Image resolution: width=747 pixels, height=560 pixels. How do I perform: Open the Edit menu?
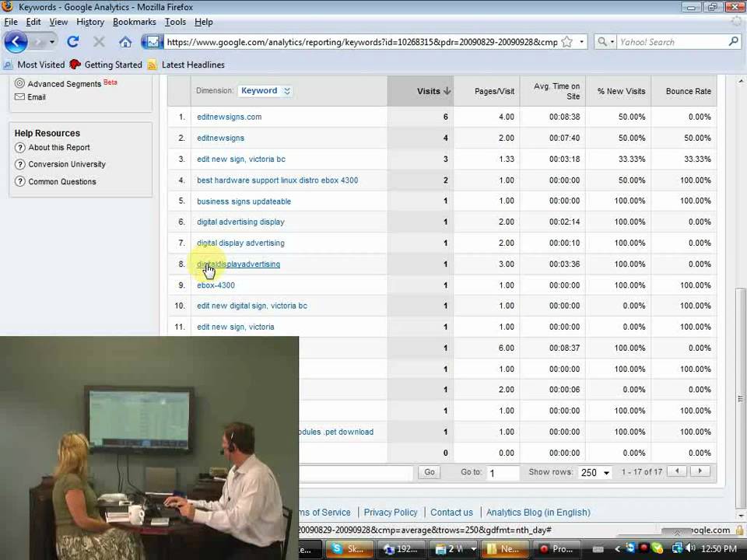[33, 22]
